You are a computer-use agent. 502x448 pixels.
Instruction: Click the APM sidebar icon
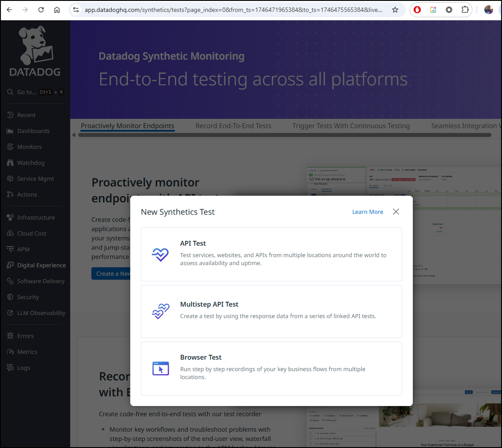10,249
